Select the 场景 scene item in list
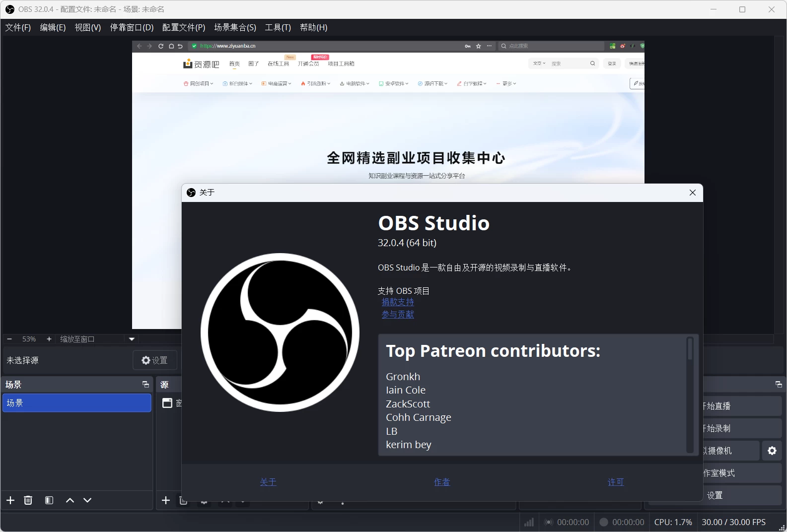Viewport: 787px width, 532px height. pos(76,403)
